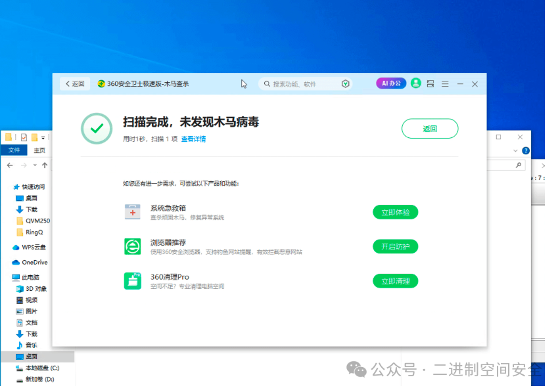
Task: Click the shield icon in 360 search box
Action: (x=345, y=84)
